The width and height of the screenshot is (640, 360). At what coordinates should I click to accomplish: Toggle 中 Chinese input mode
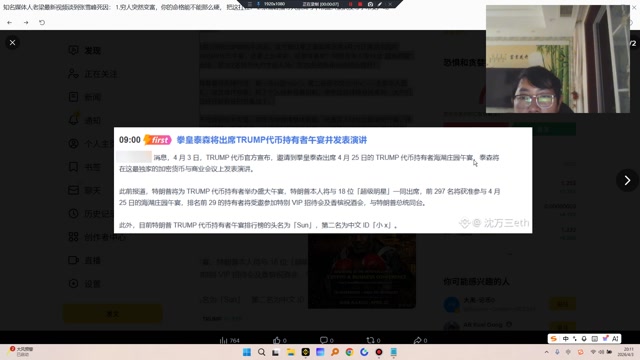coord(566,339)
